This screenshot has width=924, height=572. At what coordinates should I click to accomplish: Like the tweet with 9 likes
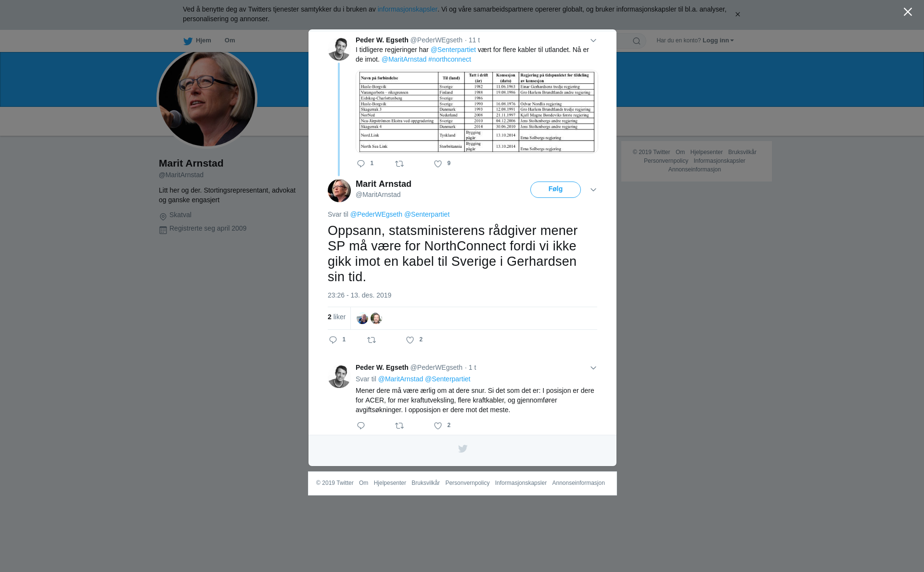click(438, 164)
